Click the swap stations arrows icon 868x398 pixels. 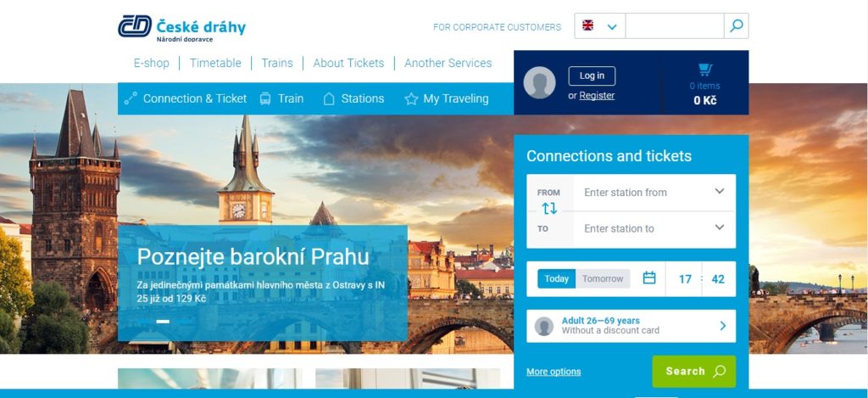[x=549, y=209]
